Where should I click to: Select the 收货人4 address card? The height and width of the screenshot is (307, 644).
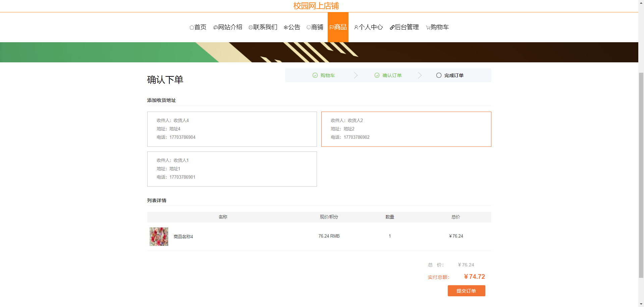click(x=232, y=129)
